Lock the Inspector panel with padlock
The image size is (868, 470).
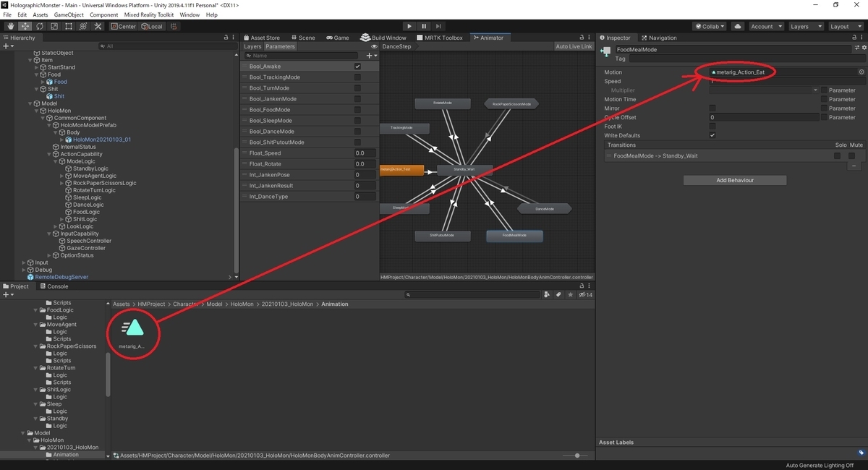pyautogui.click(x=854, y=38)
